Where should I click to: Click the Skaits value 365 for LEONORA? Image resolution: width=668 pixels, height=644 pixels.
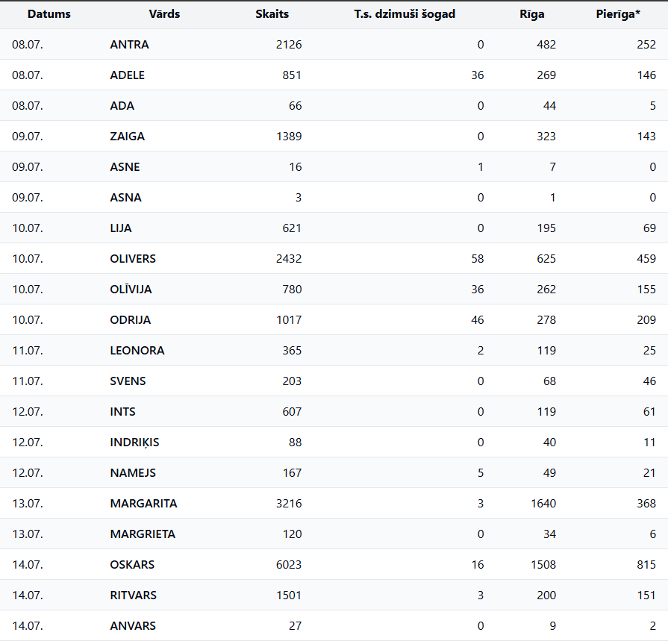point(292,351)
